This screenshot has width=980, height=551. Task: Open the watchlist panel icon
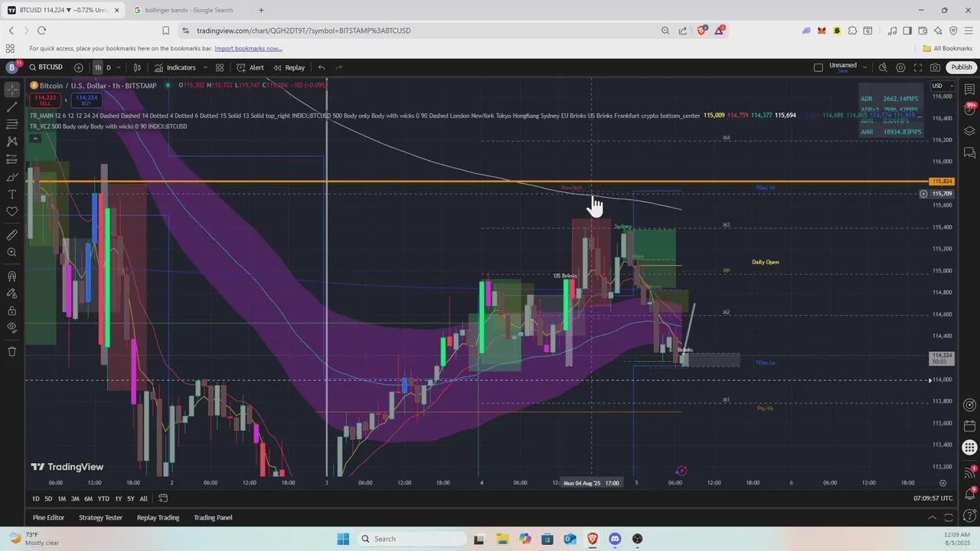(x=969, y=90)
